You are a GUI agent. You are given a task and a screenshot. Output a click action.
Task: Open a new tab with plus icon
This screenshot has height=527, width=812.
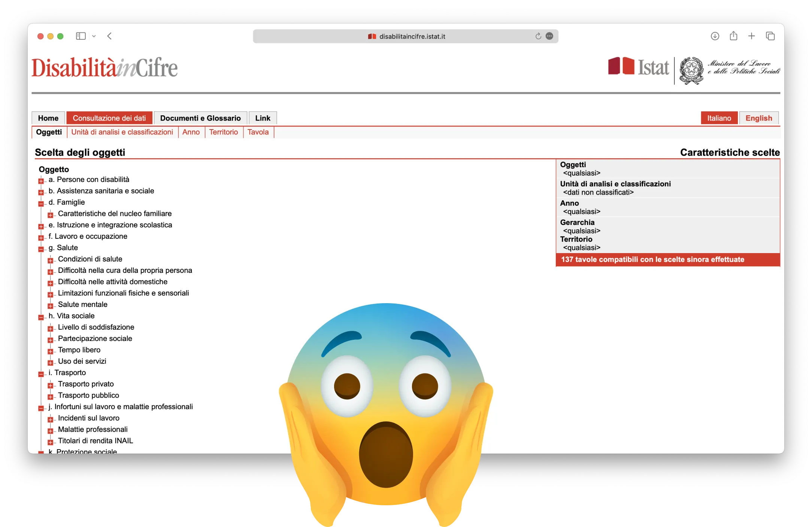751,36
